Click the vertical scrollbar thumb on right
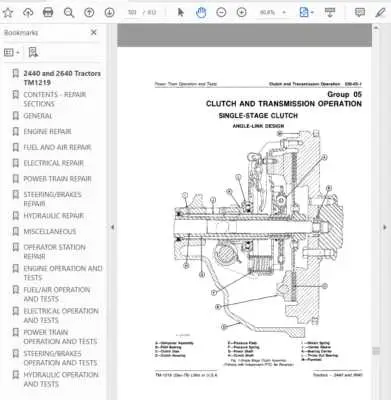 [x=376, y=351]
